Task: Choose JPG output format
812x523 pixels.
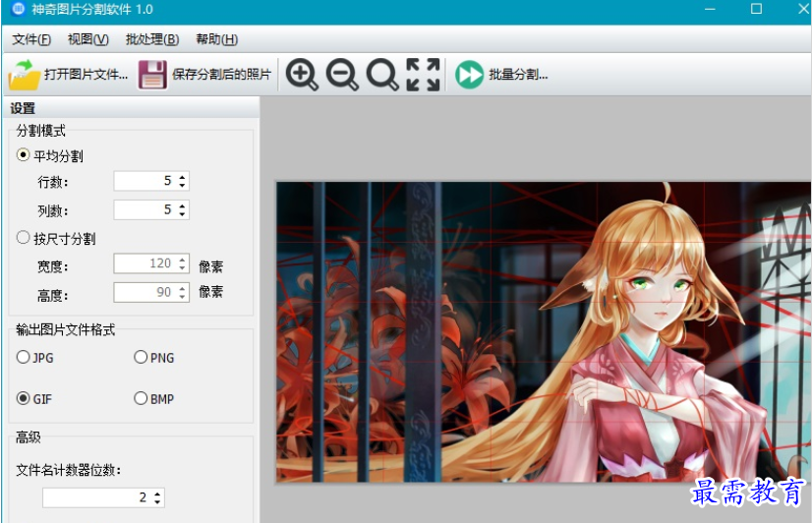Action: tap(23, 357)
